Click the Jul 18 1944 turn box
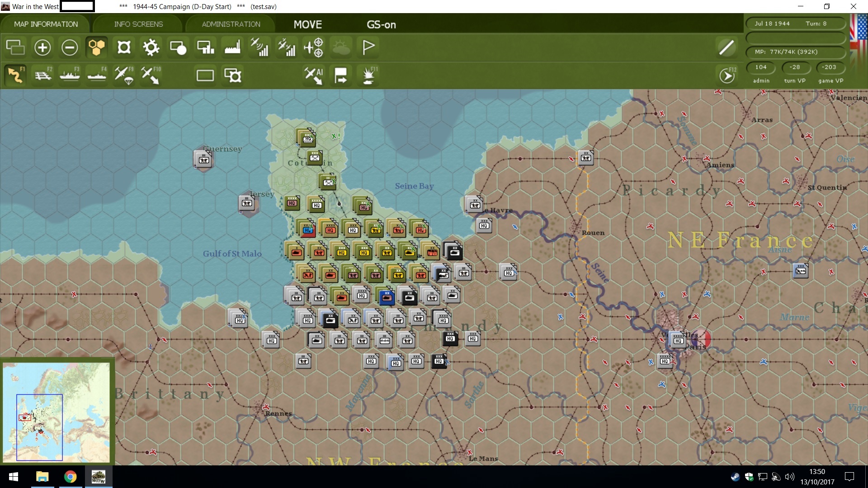 click(796, 23)
